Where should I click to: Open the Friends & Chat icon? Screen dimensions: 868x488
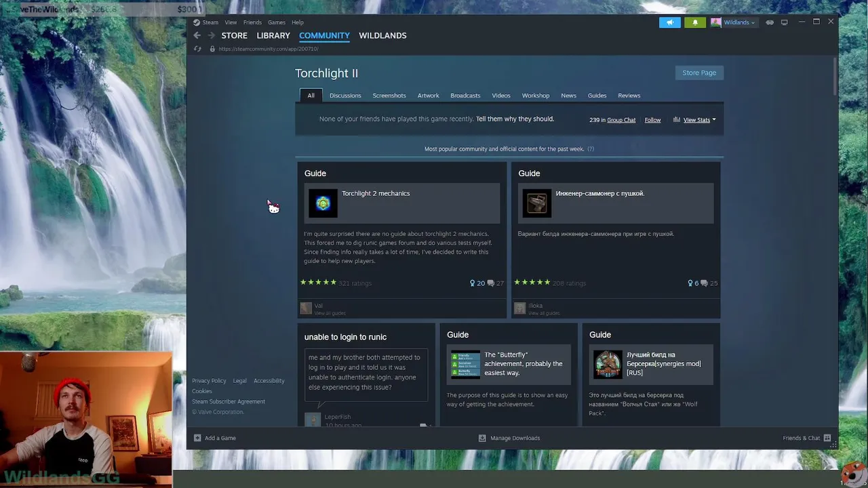click(827, 438)
